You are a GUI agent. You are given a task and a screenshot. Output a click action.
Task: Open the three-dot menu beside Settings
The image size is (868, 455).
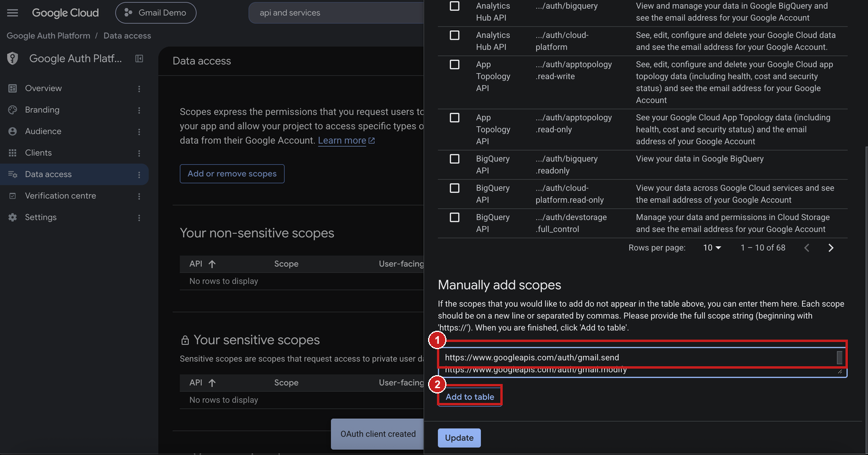pos(139,218)
